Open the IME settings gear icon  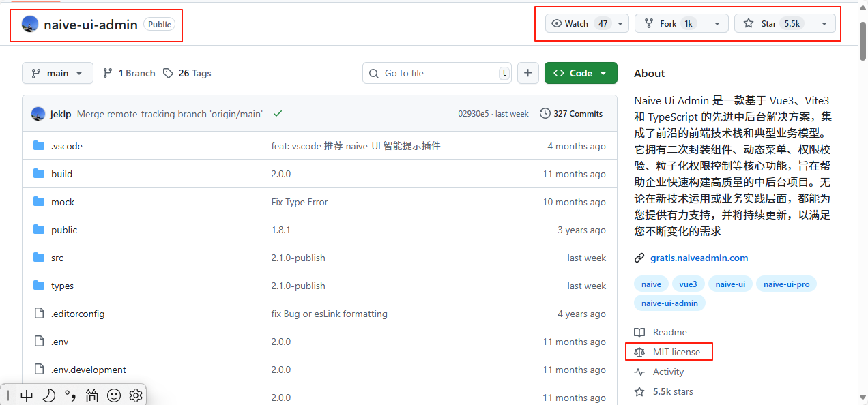136,395
